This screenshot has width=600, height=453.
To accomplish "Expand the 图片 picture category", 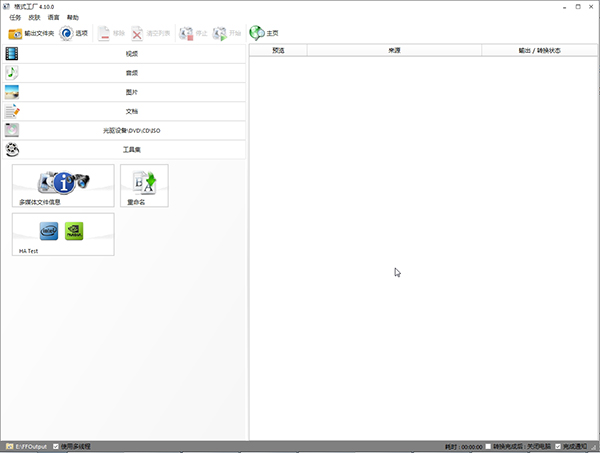I will coord(124,92).
